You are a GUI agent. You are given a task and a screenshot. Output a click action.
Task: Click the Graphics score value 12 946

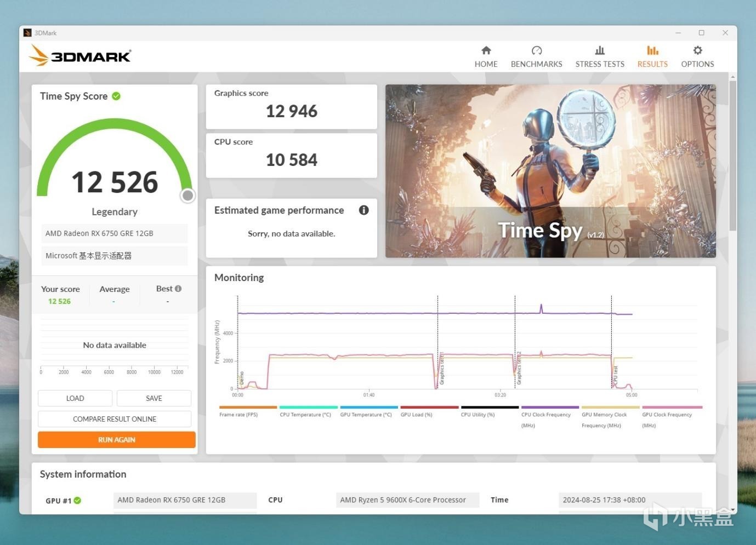click(x=292, y=111)
